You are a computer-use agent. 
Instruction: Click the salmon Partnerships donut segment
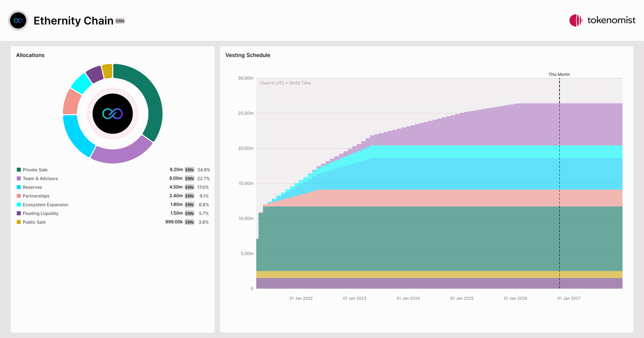coord(71,102)
